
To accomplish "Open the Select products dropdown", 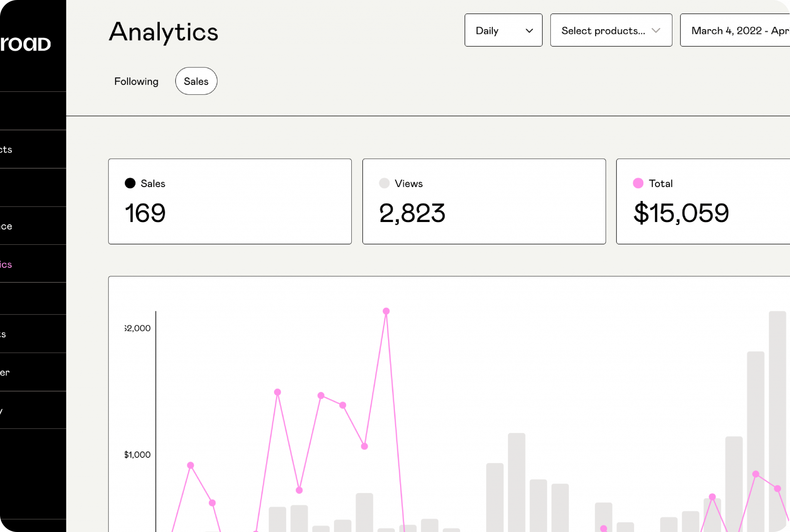I will (611, 30).
